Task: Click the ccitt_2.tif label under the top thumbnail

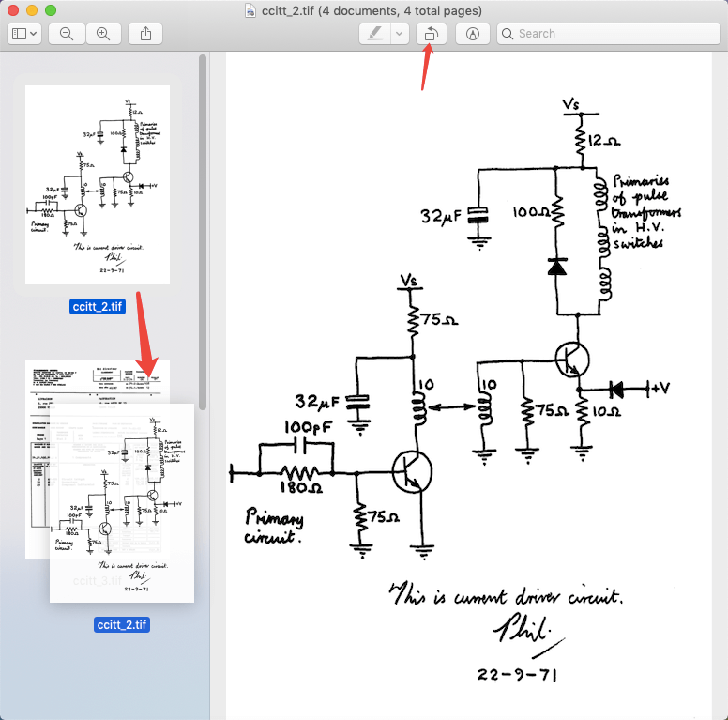Action: coord(98,307)
